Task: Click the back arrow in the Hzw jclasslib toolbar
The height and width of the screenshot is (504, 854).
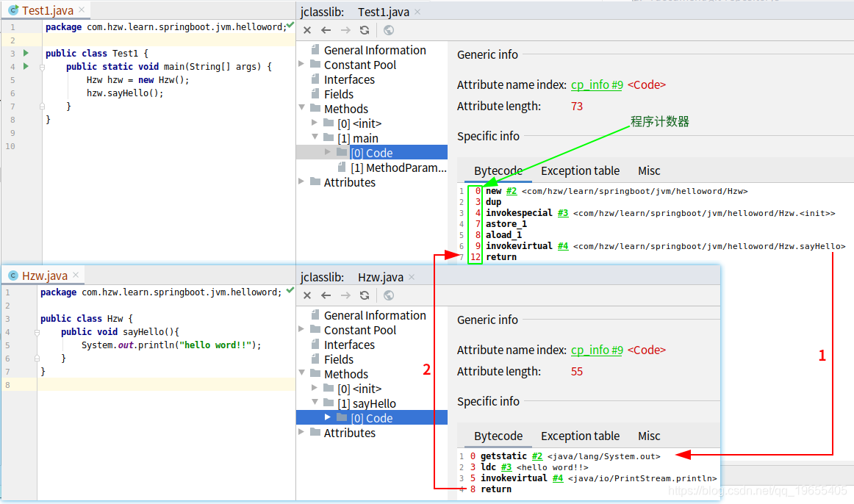Action: pyautogui.click(x=326, y=295)
